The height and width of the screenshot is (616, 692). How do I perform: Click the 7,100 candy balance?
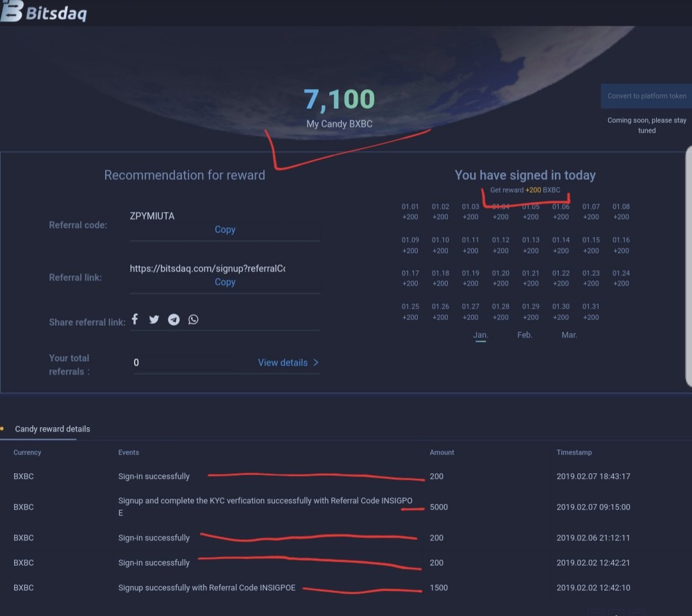pyautogui.click(x=340, y=99)
